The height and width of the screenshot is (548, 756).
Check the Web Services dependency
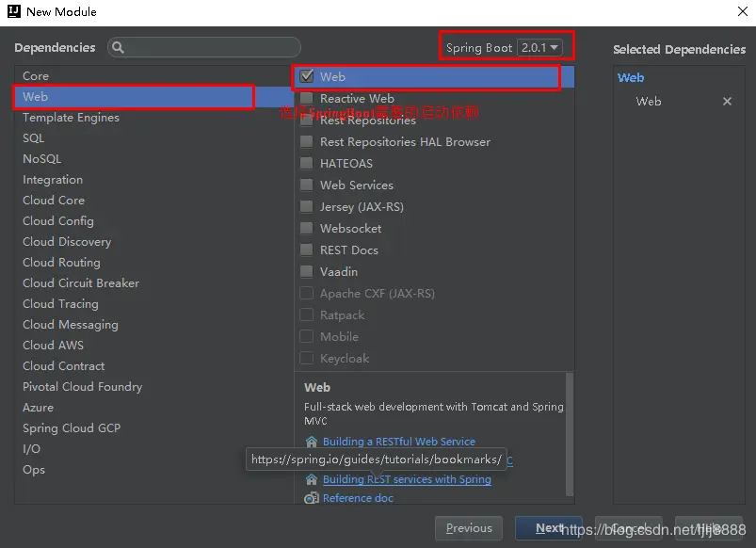click(x=307, y=185)
